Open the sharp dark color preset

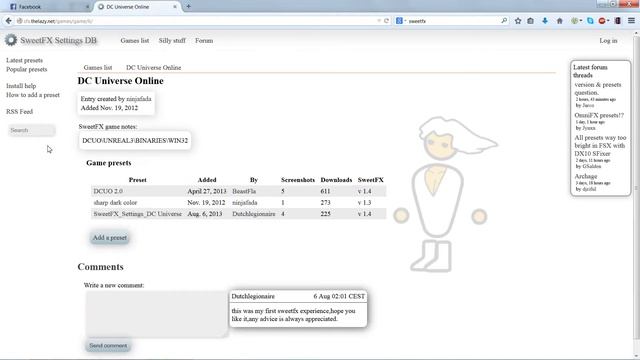[x=115, y=202]
